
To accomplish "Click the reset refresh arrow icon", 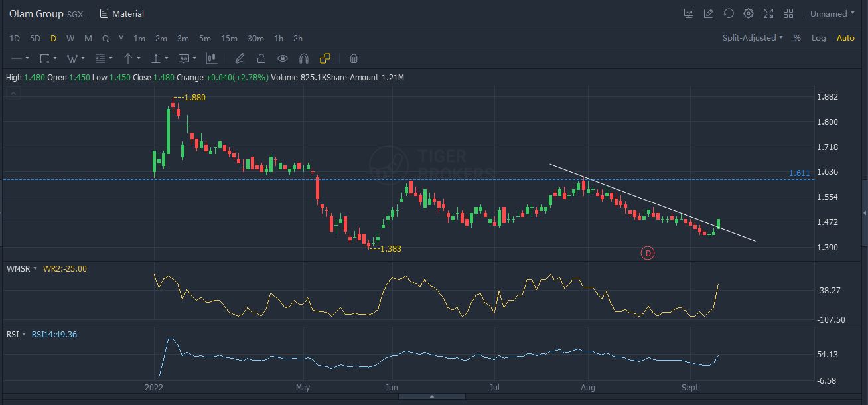I will 729,13.
